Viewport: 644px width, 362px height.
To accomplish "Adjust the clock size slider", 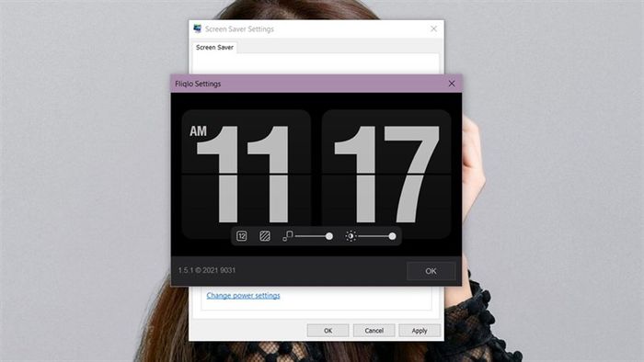I will click(x=314, y=236).
